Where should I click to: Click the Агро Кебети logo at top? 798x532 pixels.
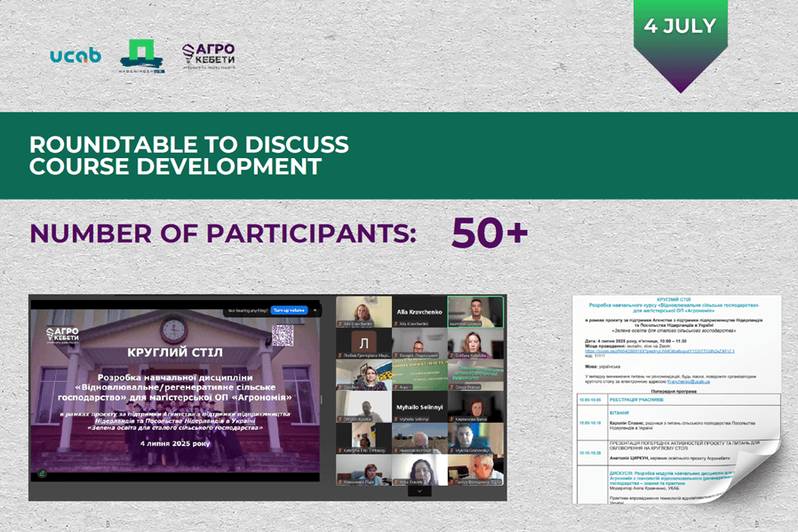point(209,56)
